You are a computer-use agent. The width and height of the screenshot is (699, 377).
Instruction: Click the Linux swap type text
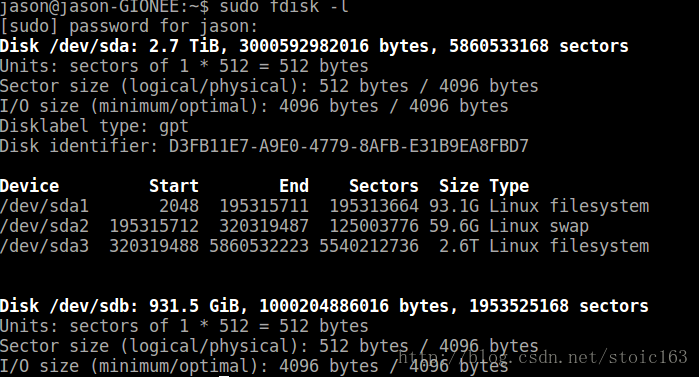point(539,226)
